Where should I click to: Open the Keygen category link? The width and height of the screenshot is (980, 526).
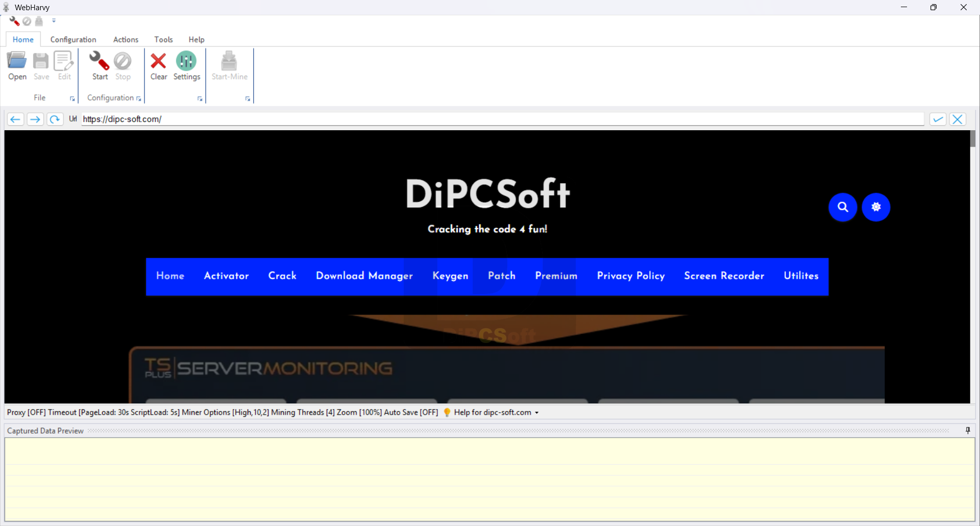tap(450, 276)
